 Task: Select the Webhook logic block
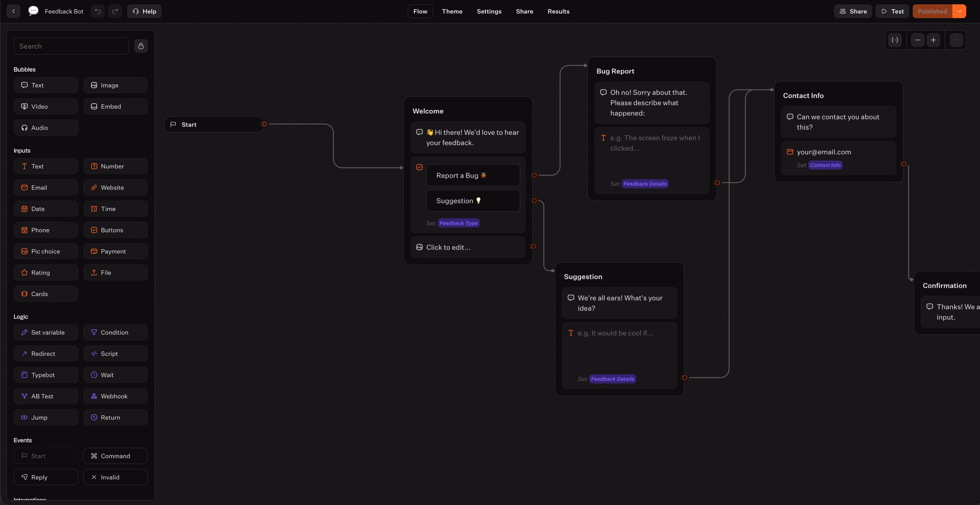(x=115, y=396)
